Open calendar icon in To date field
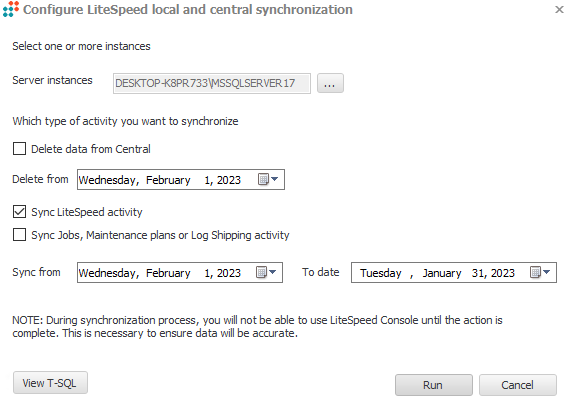This screenshot has width=566, height=402. click(535, 272)
